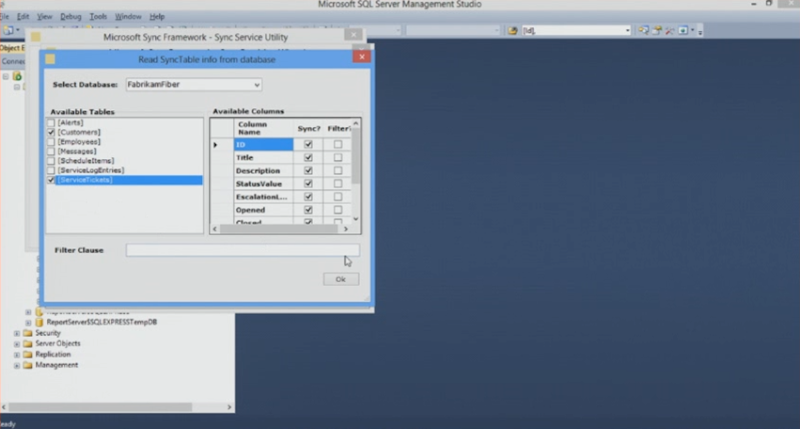Image resolution: width=800 pixels, height=429 pixels.
Task: Click into the Filter Clause field
Action: [x=242, y=250]
